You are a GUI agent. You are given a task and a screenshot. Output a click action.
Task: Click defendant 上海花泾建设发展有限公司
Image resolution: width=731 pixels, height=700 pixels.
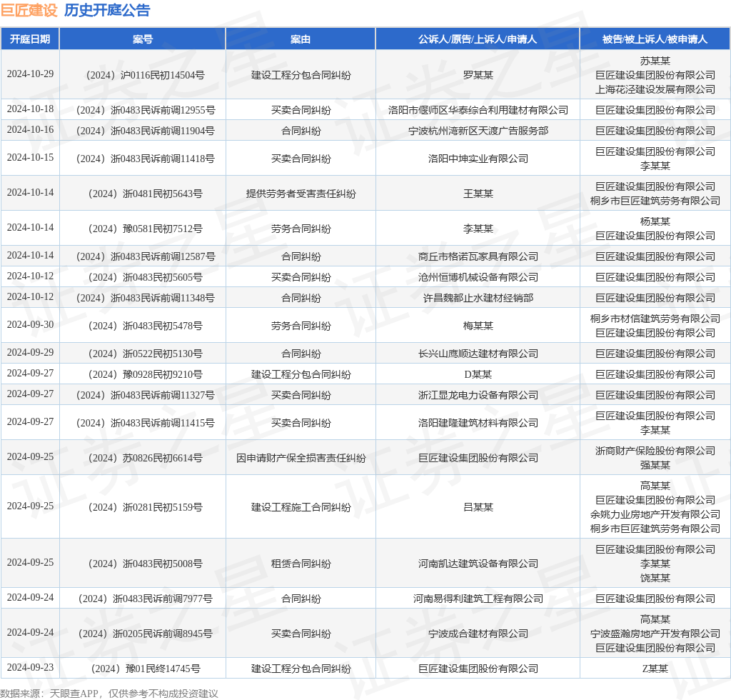click(655, 89)
